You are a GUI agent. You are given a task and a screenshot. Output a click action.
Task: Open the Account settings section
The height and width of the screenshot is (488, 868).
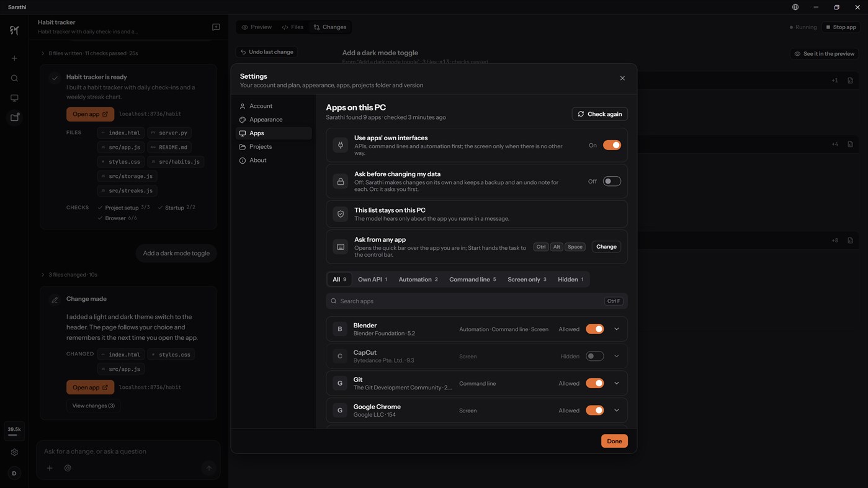[x=274, y=106]
